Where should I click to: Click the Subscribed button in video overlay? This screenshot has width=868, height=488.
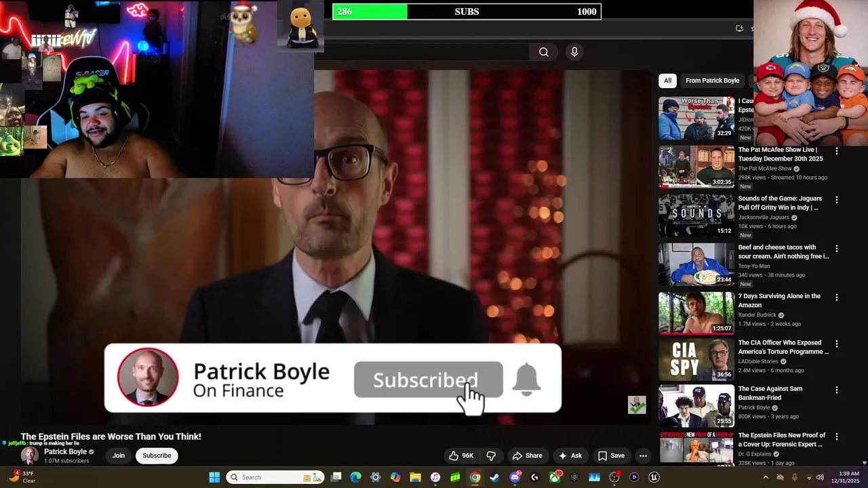point(428,380)
